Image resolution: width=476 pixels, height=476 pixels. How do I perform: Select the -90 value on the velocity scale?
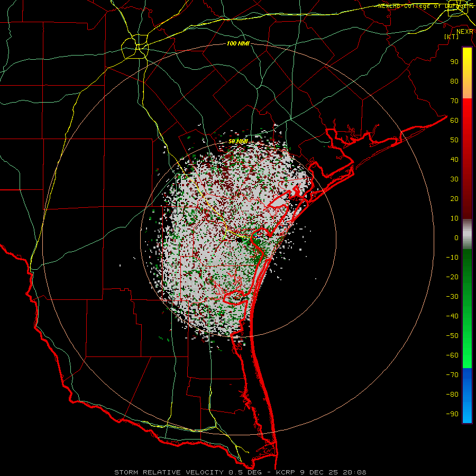(452, 414)
